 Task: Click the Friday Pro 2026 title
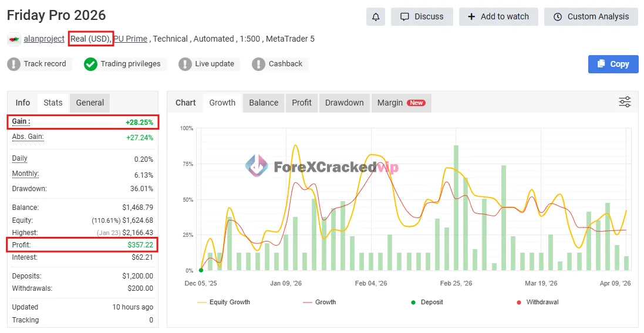56,15
